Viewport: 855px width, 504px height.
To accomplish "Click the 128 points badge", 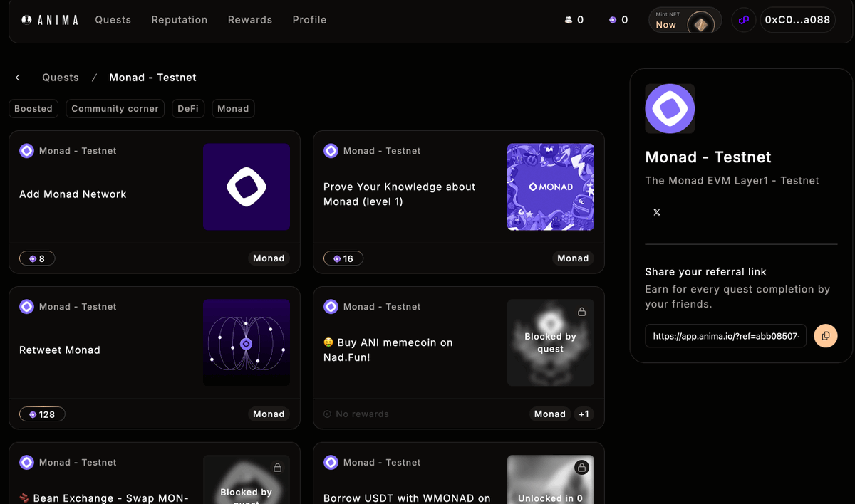I will tap(42, 414).
